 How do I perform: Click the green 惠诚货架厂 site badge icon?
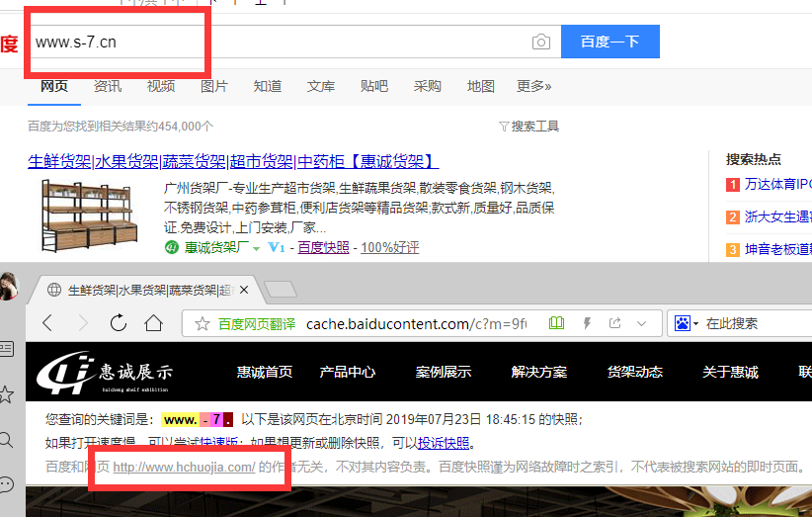172,247
